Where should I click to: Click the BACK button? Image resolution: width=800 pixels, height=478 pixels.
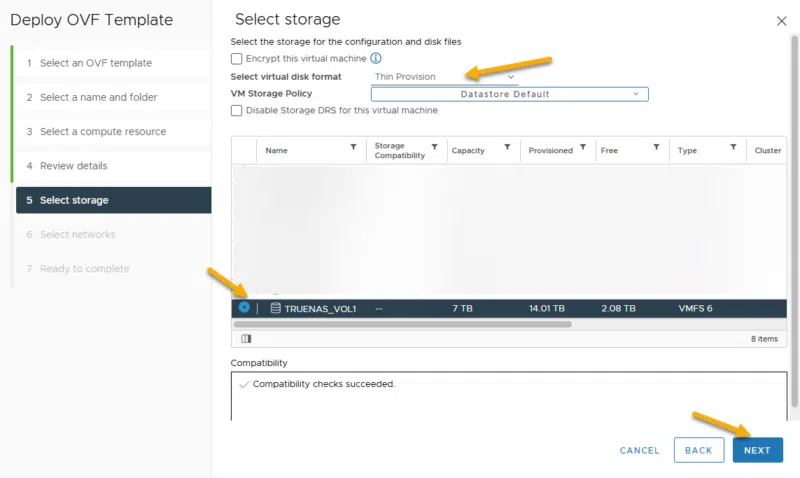tap(698, 450)
